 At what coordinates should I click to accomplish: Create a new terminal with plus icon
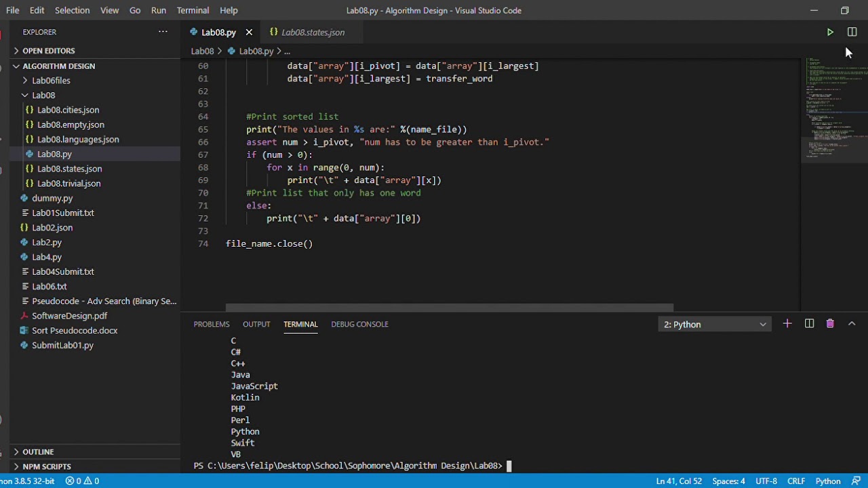(787, 324)
